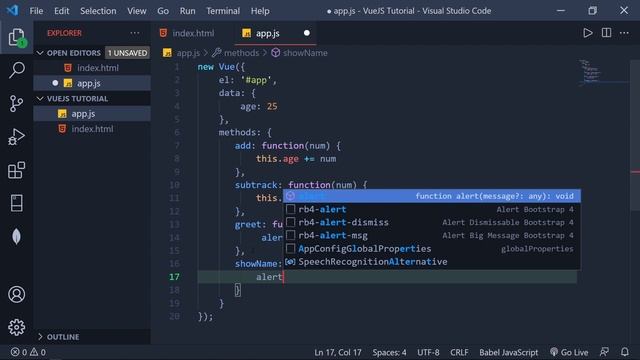Choose rb4-alert-msg snippet suggestion
The image size is (640, 360).
[x=432, y=235]
